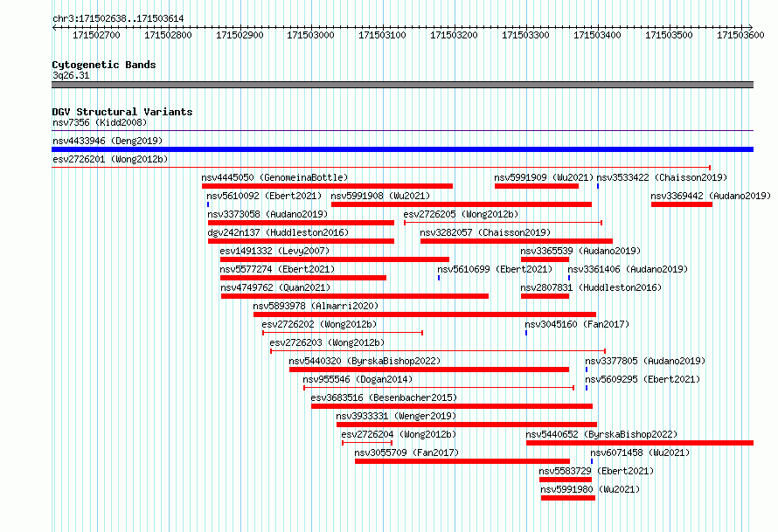Click nsv3533422 (Chaisson2019) label
The image size is (778, 532).
click(662, 177)
